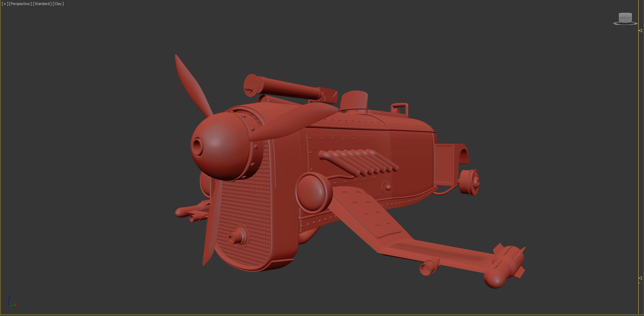
Task: Select the rear wheel hub
Action: [470, 182]
